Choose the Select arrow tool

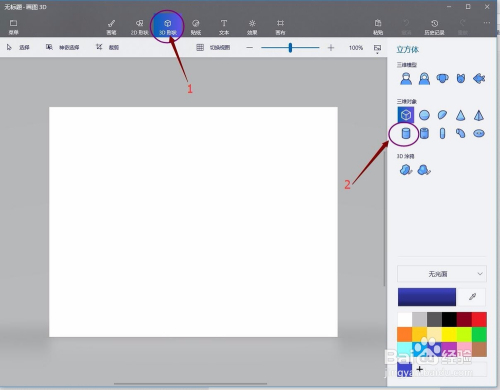(18, 47)
